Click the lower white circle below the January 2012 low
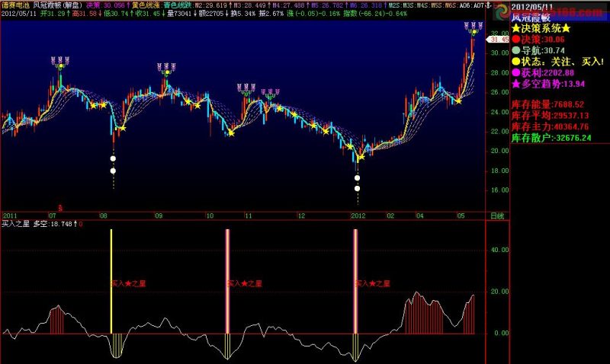This screenshot has width=610, height=364. click(x=357, y=189)
